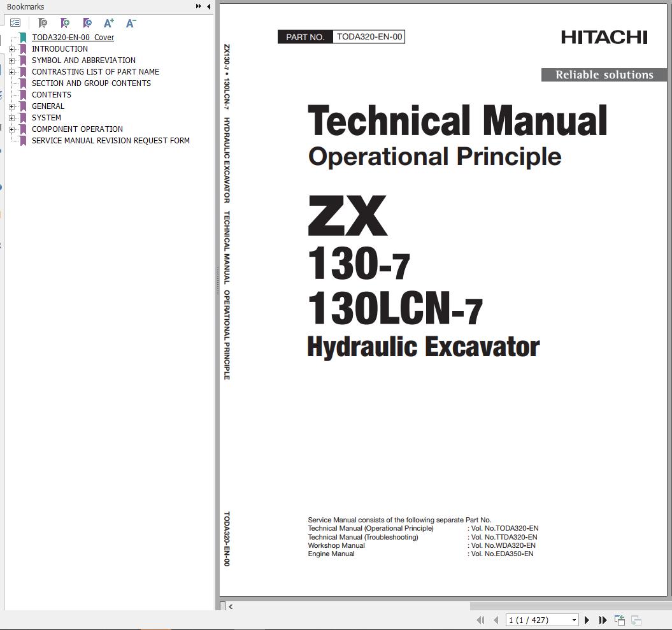
Task: Open SYMBOL AND ABBREVIATION bookmark
Action: click(x=83, y=61)
